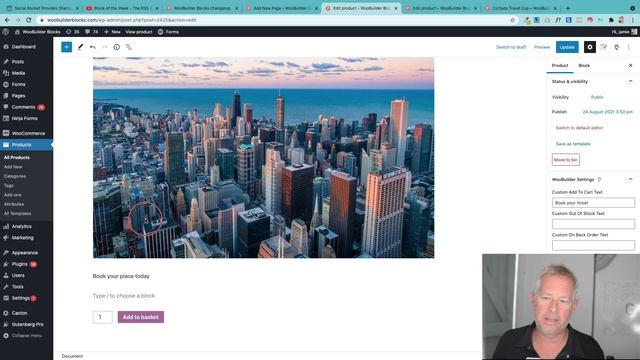Image resolution: width=640 pixels, height=360 pixels.
Task: Open a new browser tab with plus
Action: [568, 8]
